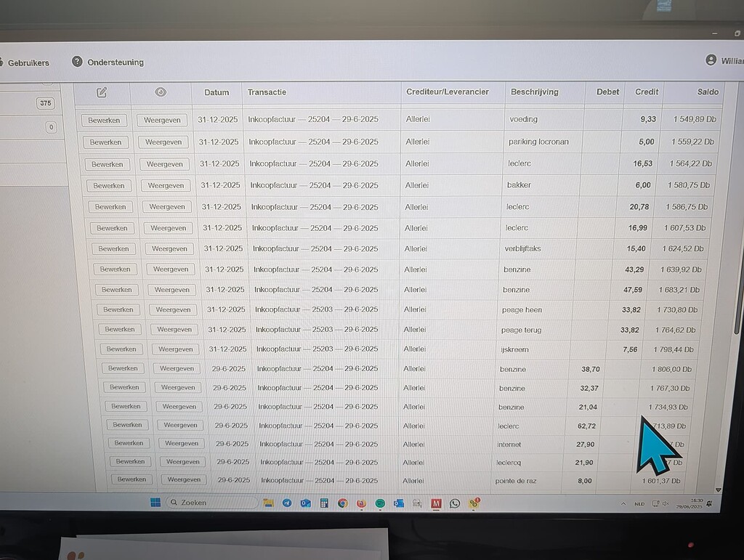The image size is (744, 560).
Task: Open WhatsApp from the taskbar
Action: tap(455, 502)
